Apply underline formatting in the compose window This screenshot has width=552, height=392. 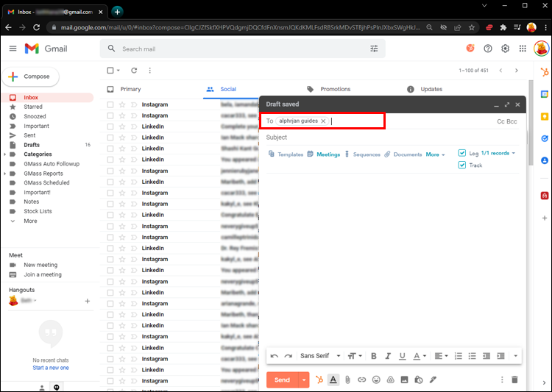tap(402, 356)
